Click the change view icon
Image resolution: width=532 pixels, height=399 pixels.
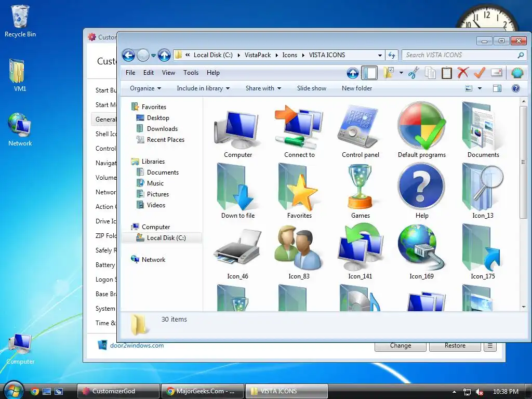(469, 88)
